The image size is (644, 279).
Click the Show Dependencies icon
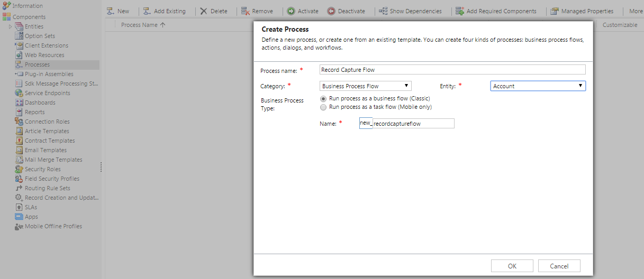(x=383, y=11)
